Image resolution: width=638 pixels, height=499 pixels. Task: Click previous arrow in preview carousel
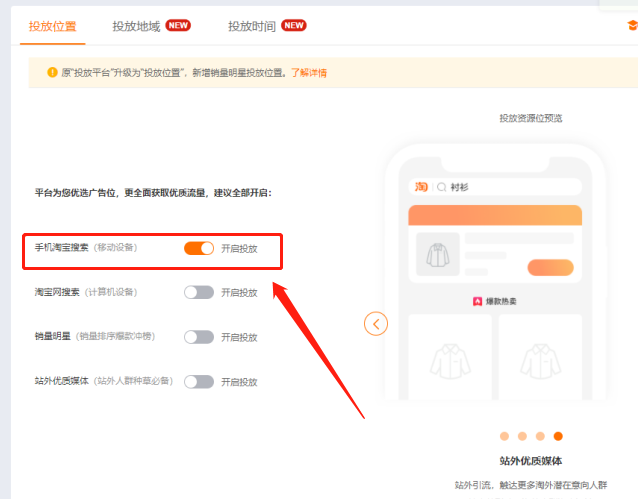[376, 324]
